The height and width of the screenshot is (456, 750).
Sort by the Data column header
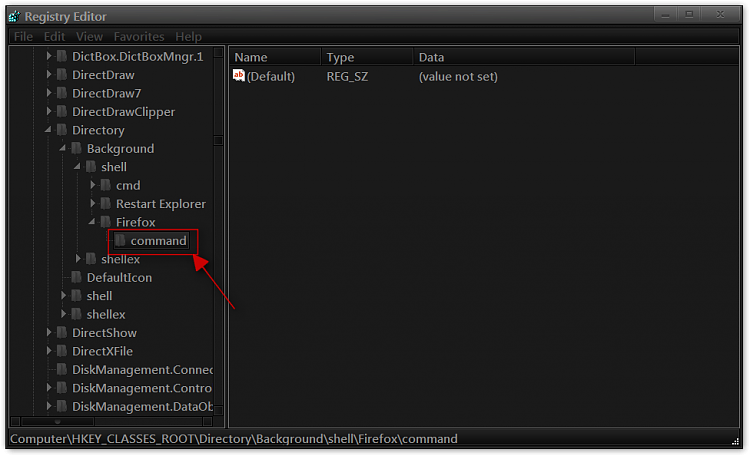(524, 57)
